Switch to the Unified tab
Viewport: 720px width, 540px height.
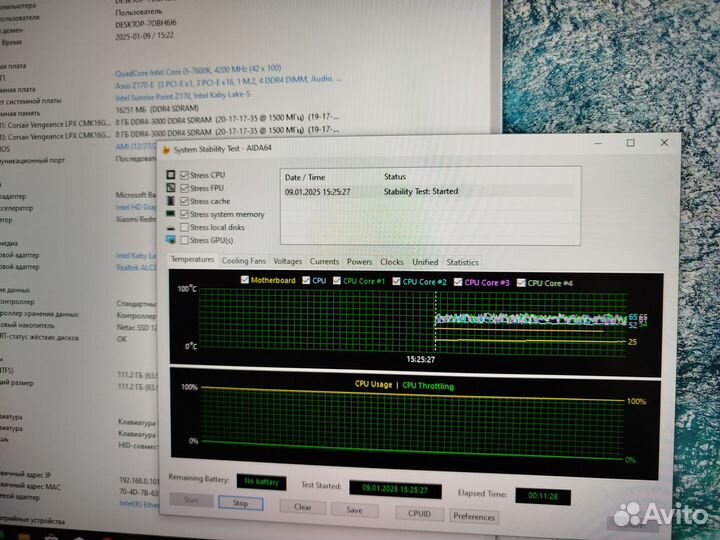point(425,262)
